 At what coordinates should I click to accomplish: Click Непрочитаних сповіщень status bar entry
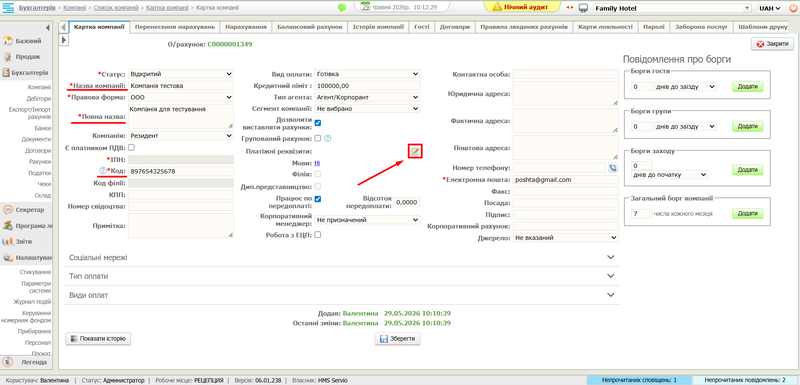click(639, 380)
